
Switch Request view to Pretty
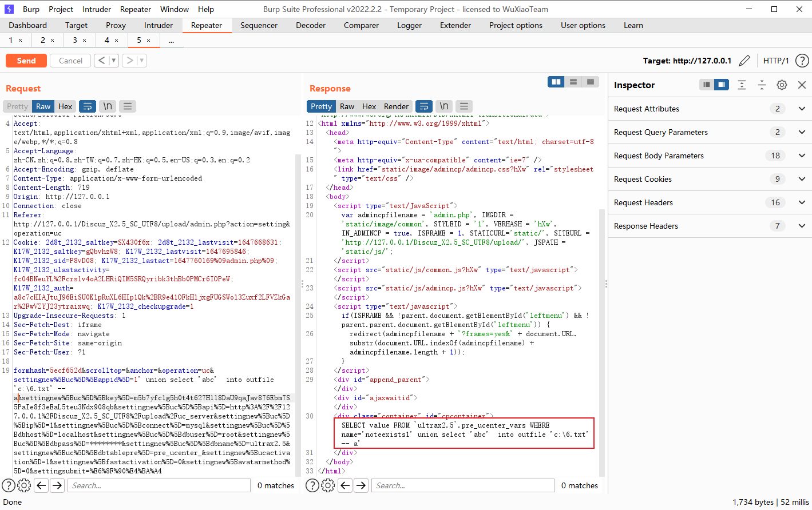(17, 106)
